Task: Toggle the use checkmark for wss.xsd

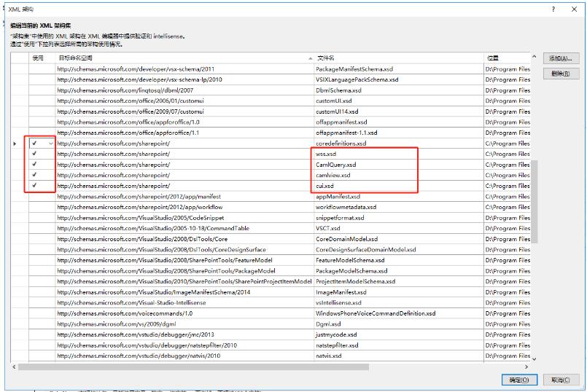Action: [x=34, y=153]
